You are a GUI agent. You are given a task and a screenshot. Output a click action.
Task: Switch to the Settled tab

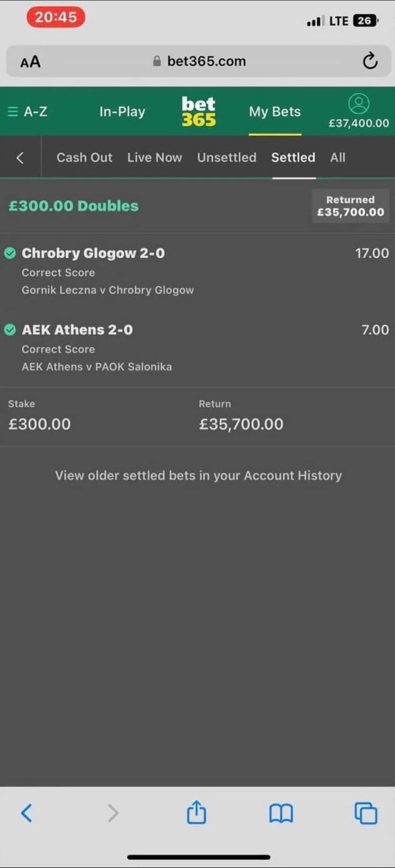(293, 157)
